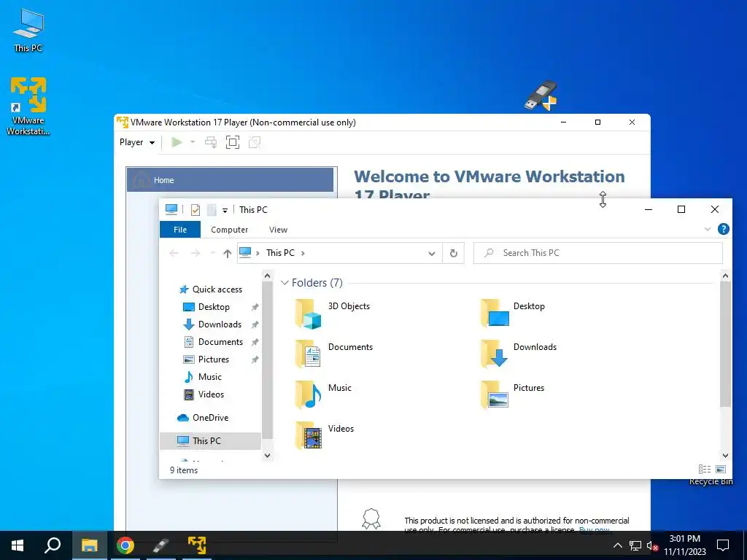Click the Unity mode icon in VMware toolbar
This screenshot has height=560, width=747.
255,142
